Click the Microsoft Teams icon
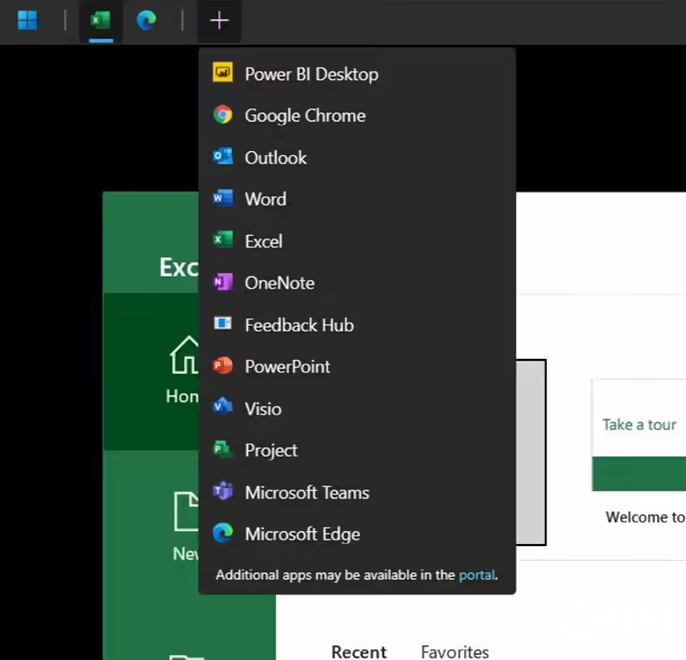The width and height of the screenshot is (686, 660). [x=223, y=493]
